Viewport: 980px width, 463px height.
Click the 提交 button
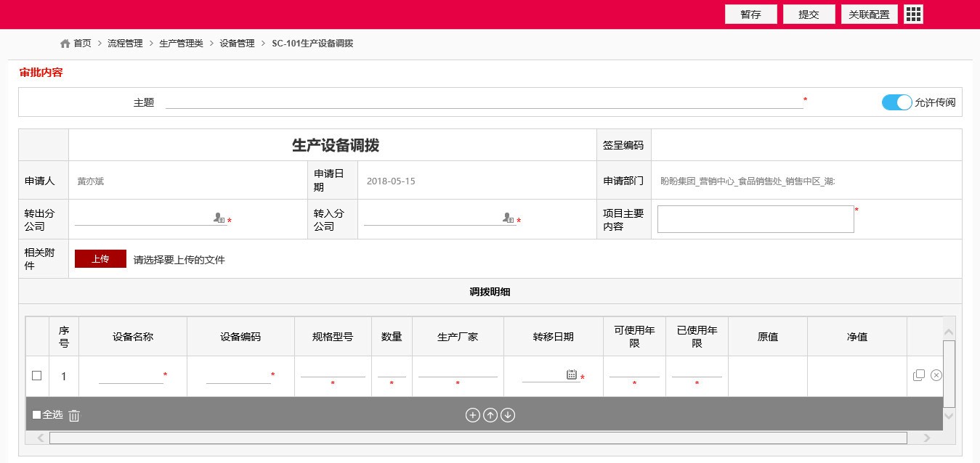(x=809, y=15)
